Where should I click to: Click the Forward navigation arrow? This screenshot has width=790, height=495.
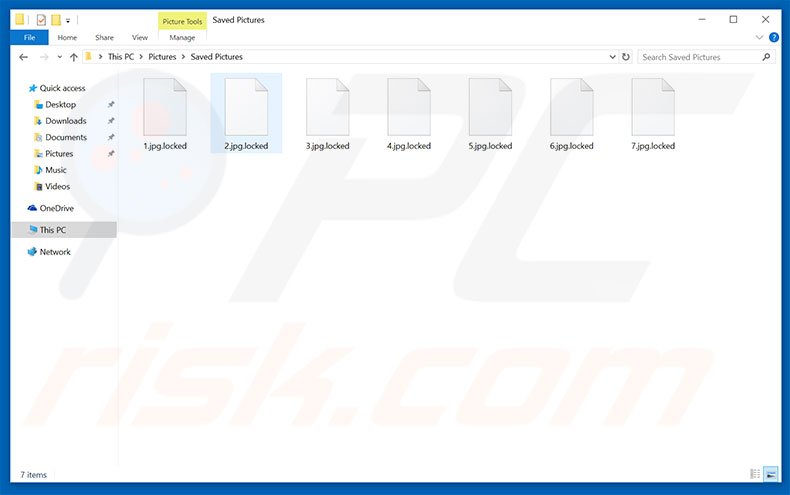point(44,57)
